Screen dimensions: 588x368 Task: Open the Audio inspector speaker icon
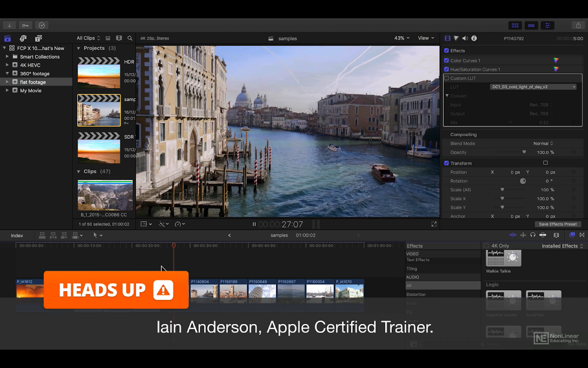(465, 38)
